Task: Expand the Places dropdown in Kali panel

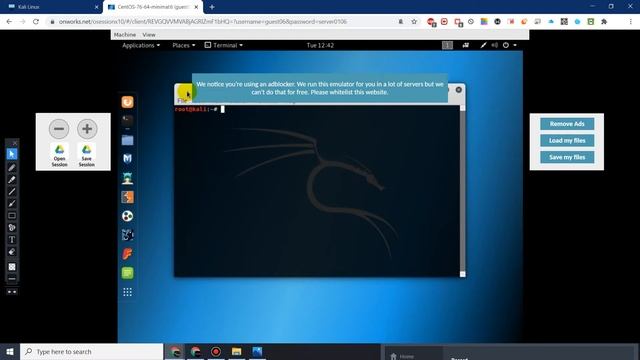Action: click(x=184, y=45)
